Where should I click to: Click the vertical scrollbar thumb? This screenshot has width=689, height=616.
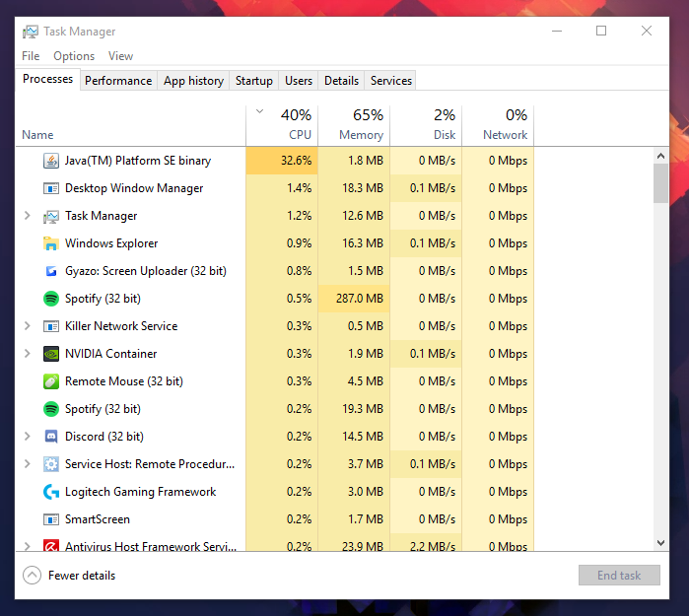[x=660, y=183]
